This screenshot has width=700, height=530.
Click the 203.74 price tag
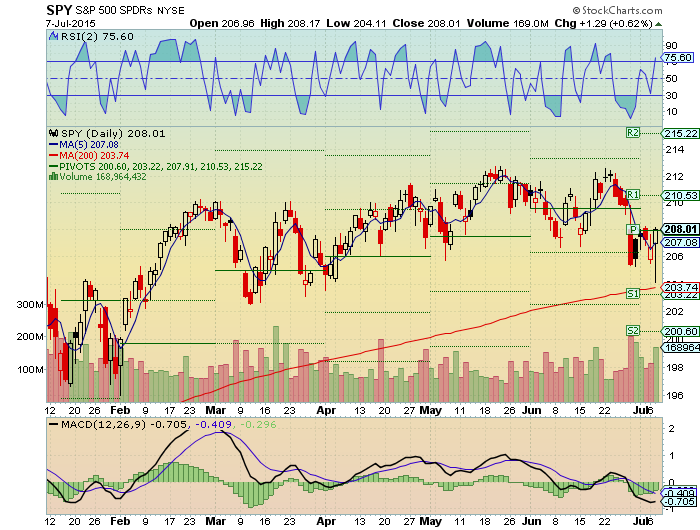pos(681,287)
